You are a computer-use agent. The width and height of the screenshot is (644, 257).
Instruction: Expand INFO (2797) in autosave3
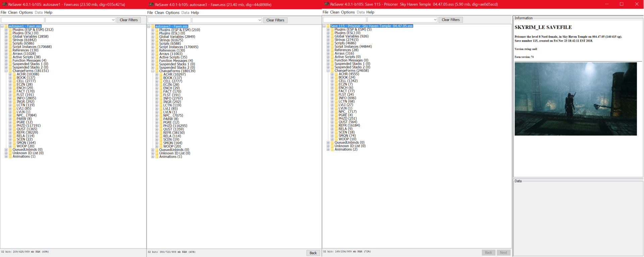157,98
